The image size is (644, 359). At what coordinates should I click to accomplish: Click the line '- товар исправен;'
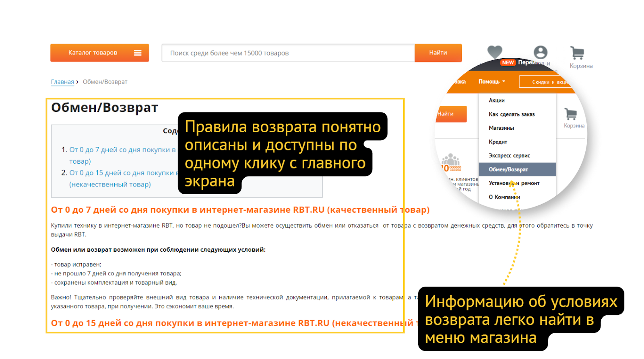tap(76, 265)
